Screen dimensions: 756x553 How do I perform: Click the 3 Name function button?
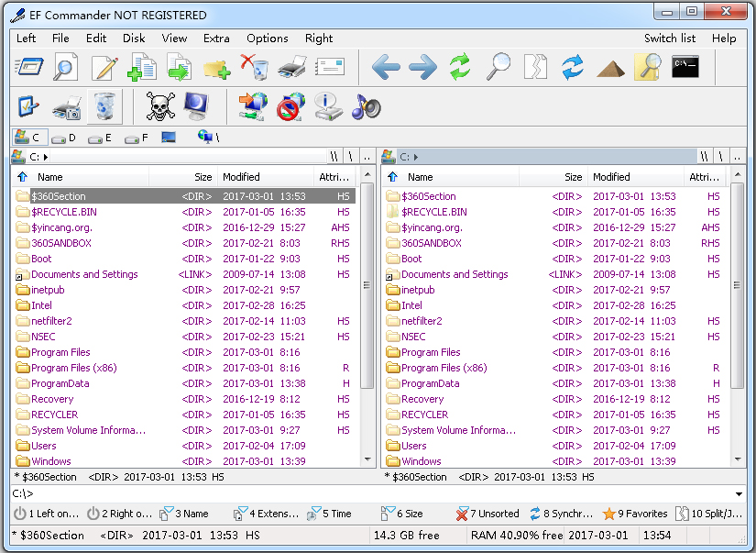[x=184, y=514]
